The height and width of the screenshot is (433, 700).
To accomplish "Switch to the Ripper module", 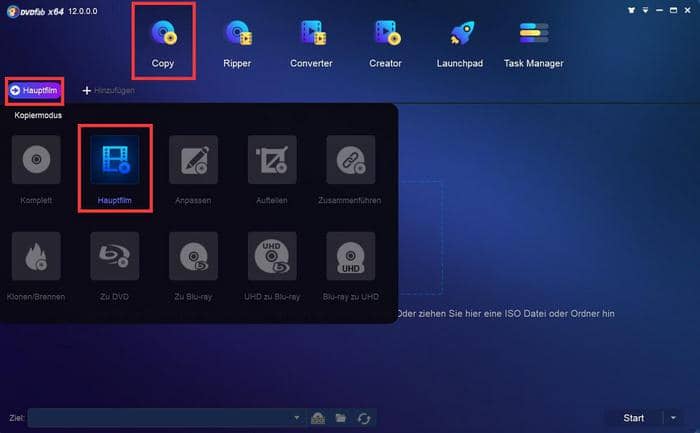I will 237,43.
